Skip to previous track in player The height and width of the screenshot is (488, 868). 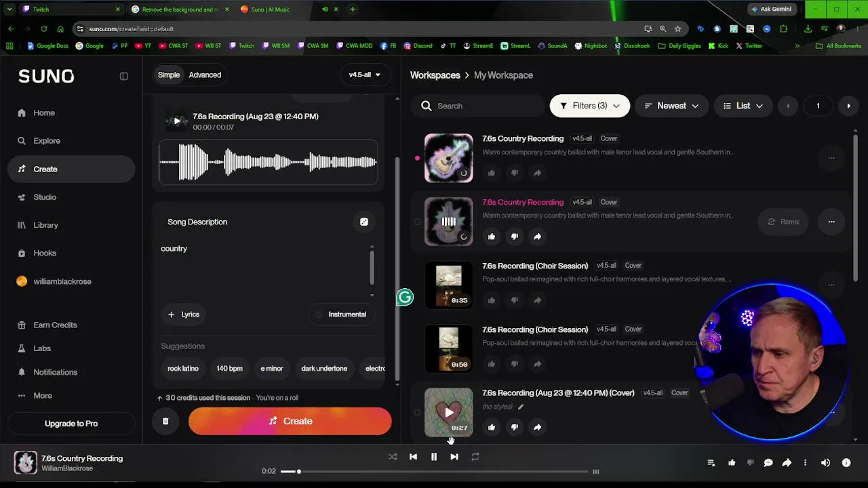coord(413,457)
